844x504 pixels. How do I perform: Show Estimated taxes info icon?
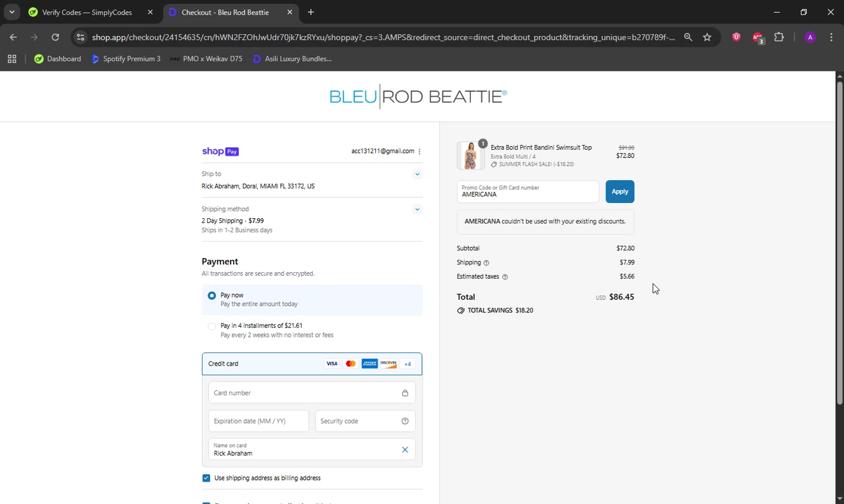click(x=505, y=277)
